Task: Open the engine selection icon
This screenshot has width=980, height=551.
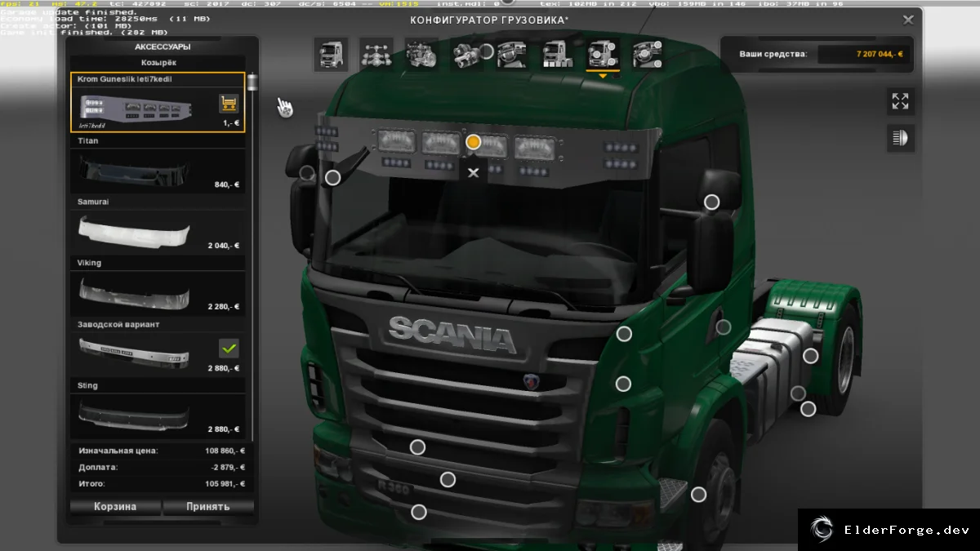Action: coord(421,55)
